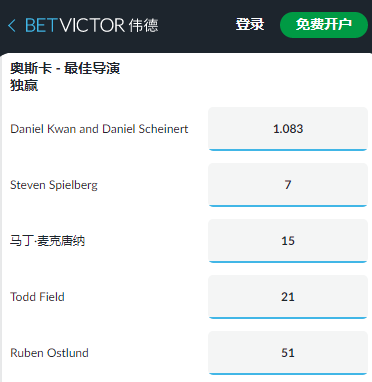Go back using the blue arrow icon
The height and width of the screenshot is (382, 372).
click(x=12, y=25)
